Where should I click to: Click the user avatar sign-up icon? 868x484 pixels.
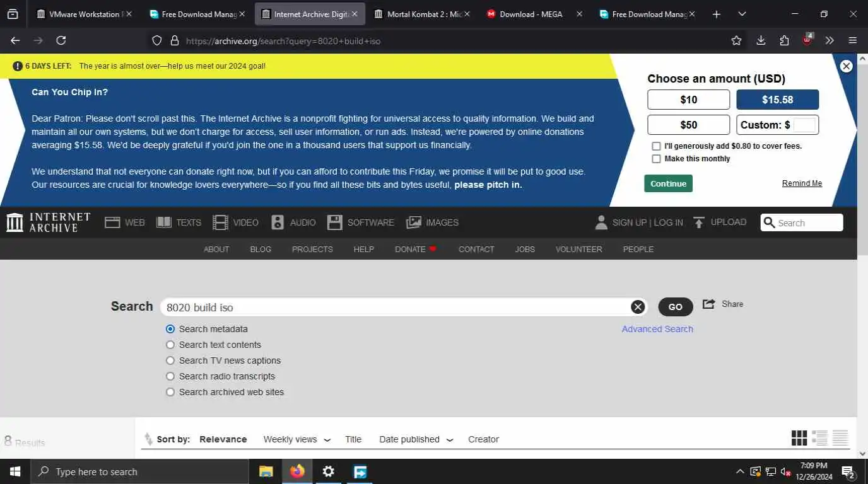(x=601, y=222)
